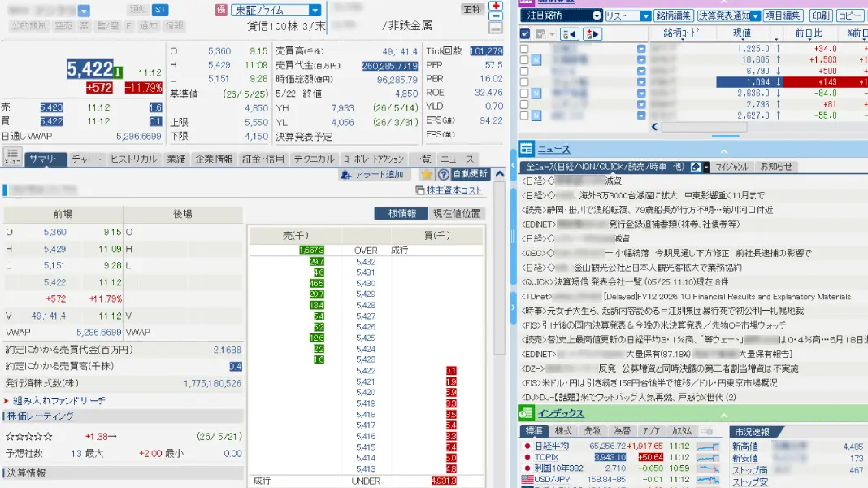Click the index tab settings icon after カスタム
868x488 pixels.
point(706,430)
